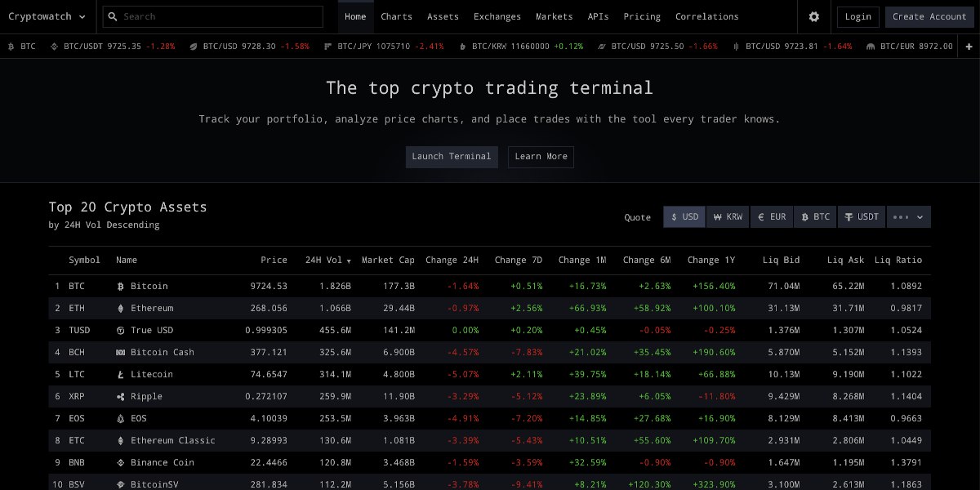Open the APIs tab
980x490 pixels.
pyautogui.click(x=598, y=16)
